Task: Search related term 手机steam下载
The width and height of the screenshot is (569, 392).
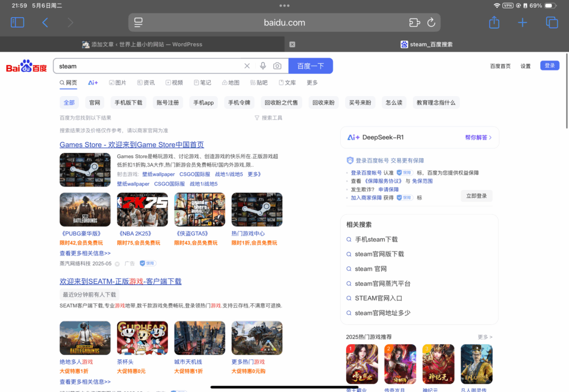Action: click(376, 239)
